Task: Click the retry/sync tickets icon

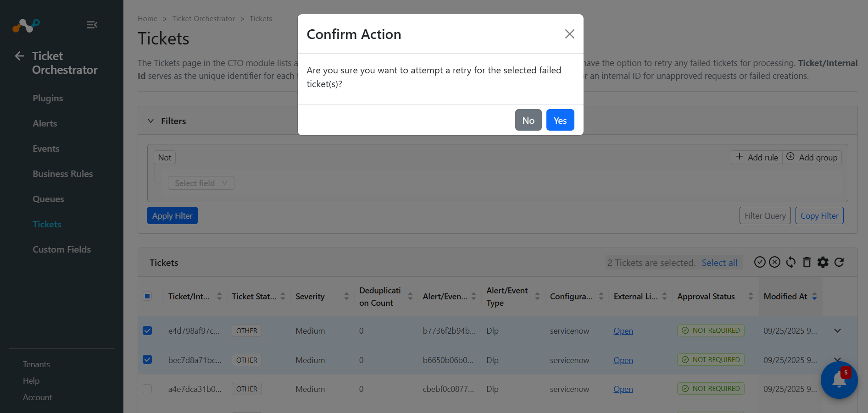Action: [x=791, y=262]
